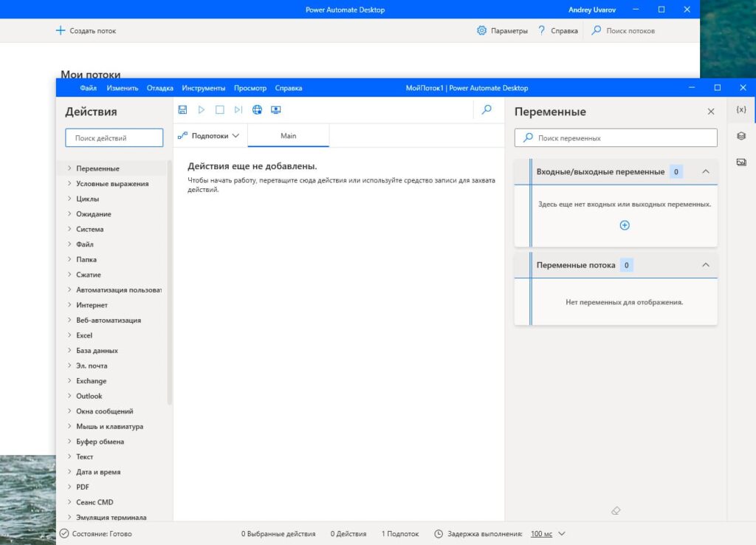Toggle the {x} variables panel icon
The image size is (756, 545).
[x=741, y=109]
